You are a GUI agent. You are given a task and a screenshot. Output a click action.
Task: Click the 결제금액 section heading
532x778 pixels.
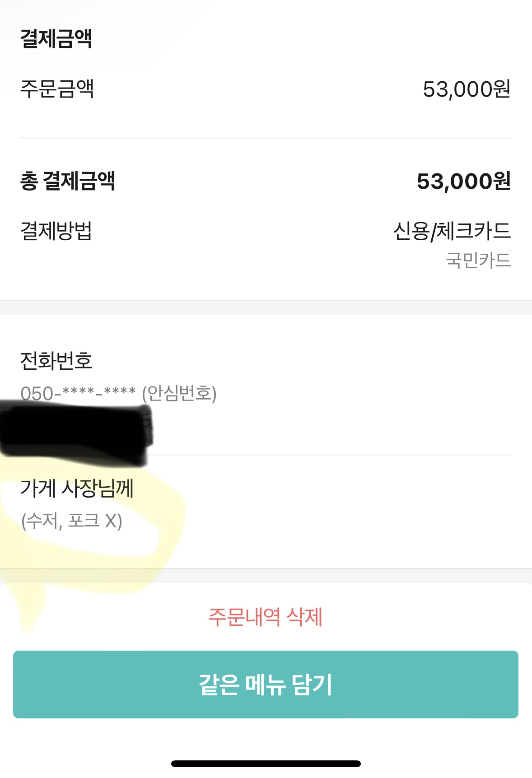pyautogui.click(x=56, y=38)
